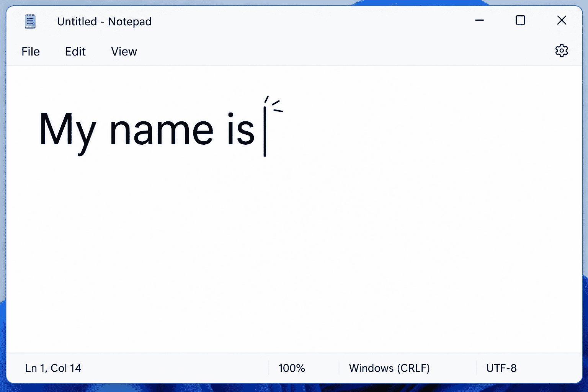Click "Windows (CRLF)" line ending indicator
Image resolution: width=588 pixels, height=392 pixels.
click(x=389, y=368)
